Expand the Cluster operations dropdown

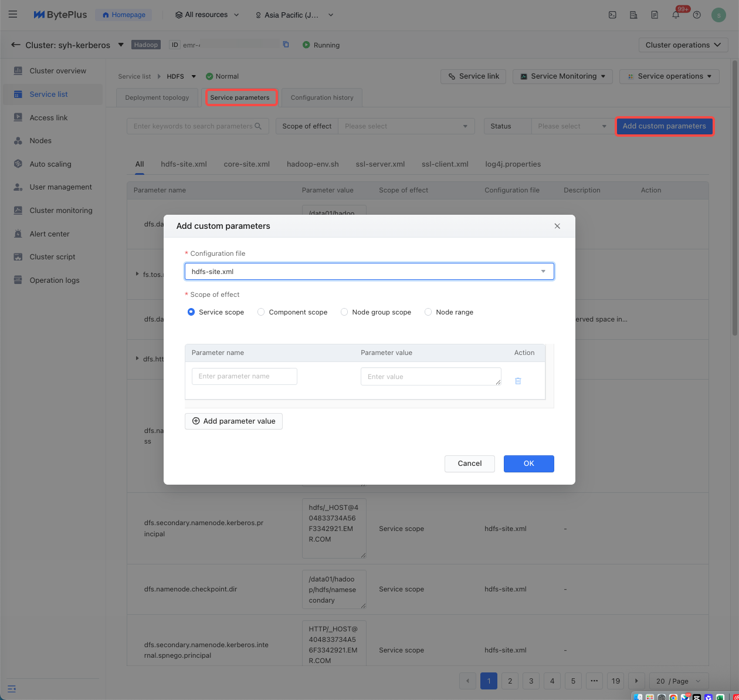(x=683, y=45)
